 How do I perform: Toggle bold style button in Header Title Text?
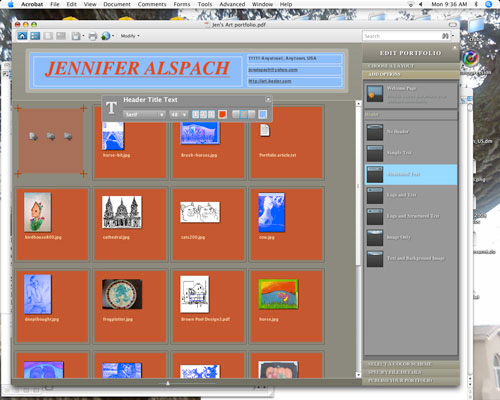195,115
